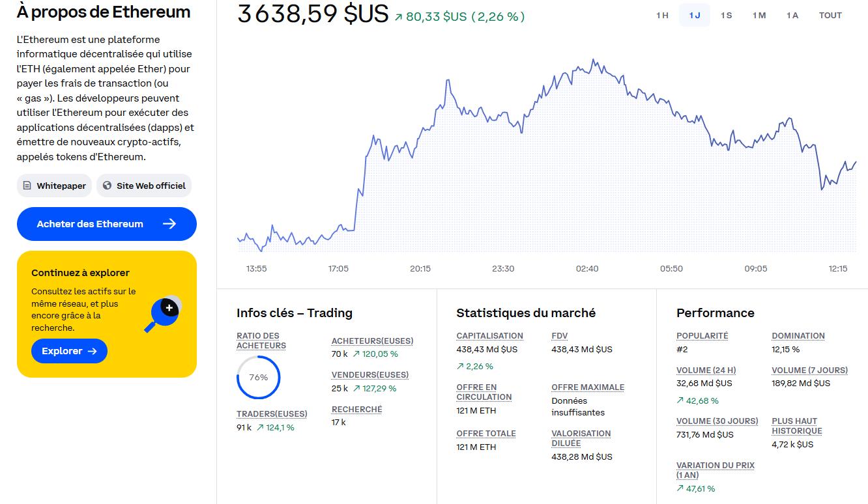
Task: Select the 1H time range tab
Action: (662, 15)
